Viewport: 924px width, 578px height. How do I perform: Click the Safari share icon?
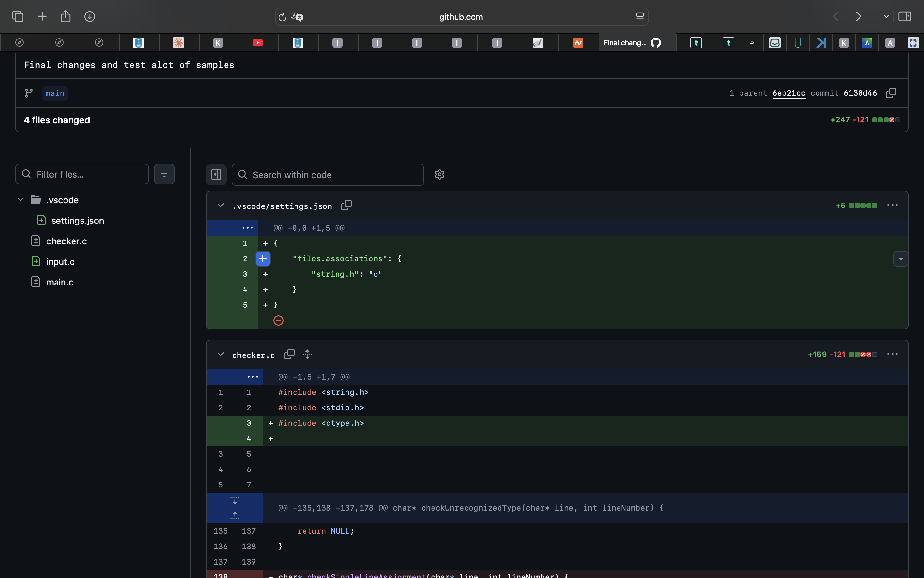coord(66,16)
